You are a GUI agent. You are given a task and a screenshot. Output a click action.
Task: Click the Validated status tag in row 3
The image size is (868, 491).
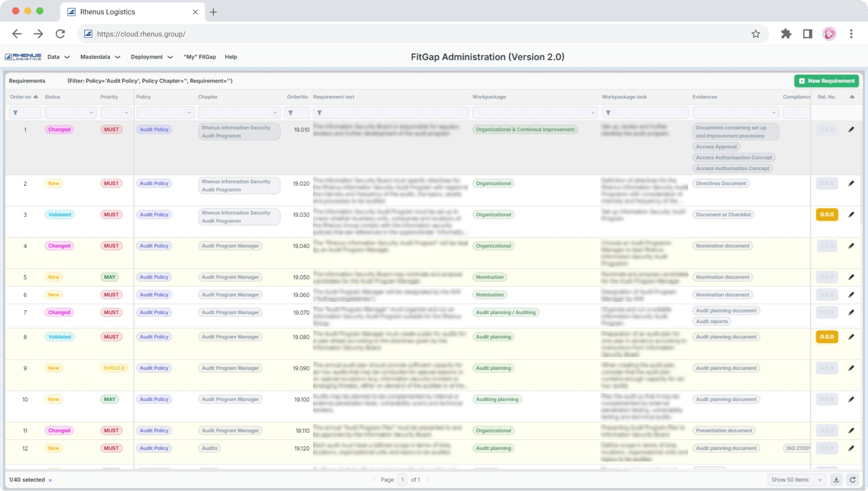pyautogui.click(x=59, y=215)
